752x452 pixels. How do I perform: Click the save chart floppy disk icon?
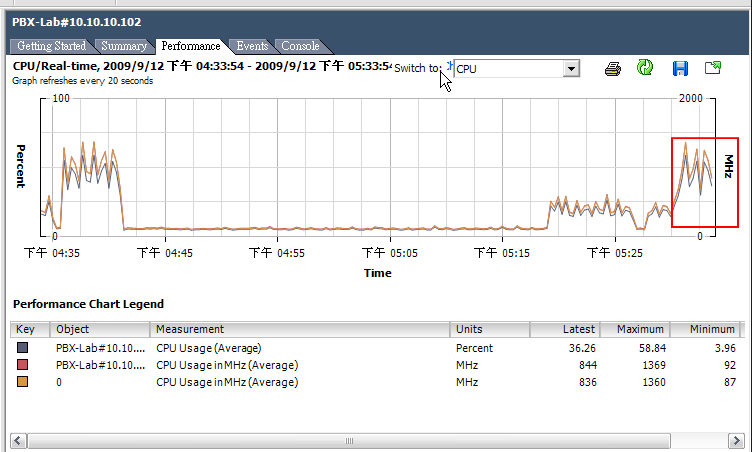pyautogui.click(x=680, y=68)
